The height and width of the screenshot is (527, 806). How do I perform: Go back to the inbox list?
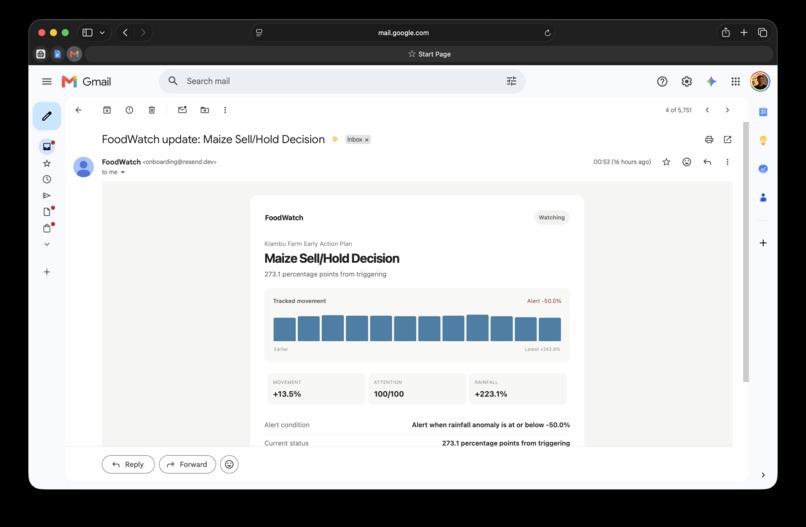(79, 110)
